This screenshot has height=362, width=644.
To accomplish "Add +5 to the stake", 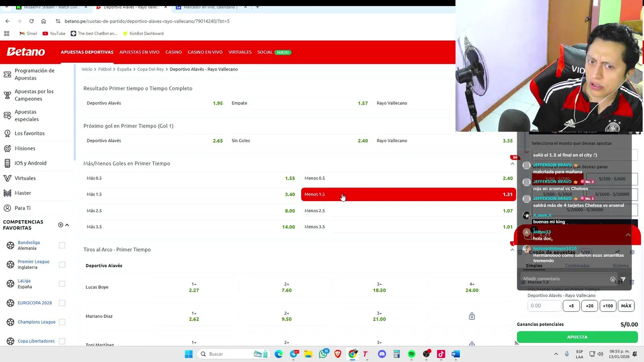I will pyautogui.click(x=571, y=306).
